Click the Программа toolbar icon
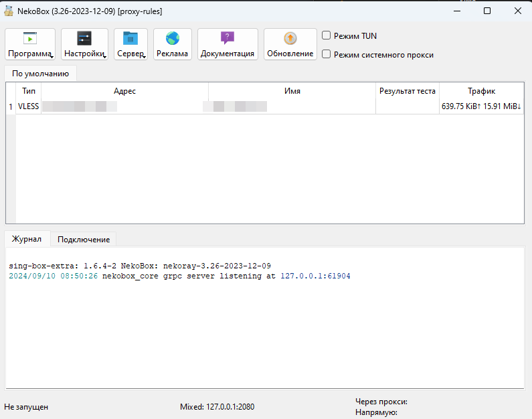The height and width of the screenshot is (419, 532). coord(30,39)
